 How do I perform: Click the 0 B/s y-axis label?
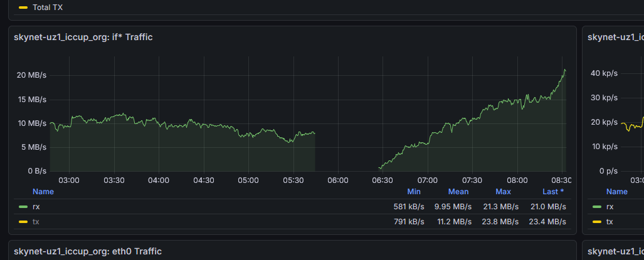pos(36,170)
